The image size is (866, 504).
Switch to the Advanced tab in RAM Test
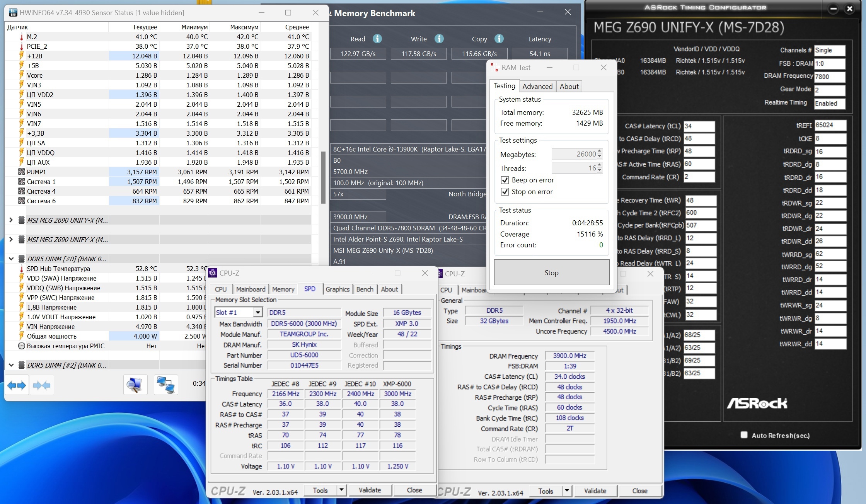click(537, 86)
